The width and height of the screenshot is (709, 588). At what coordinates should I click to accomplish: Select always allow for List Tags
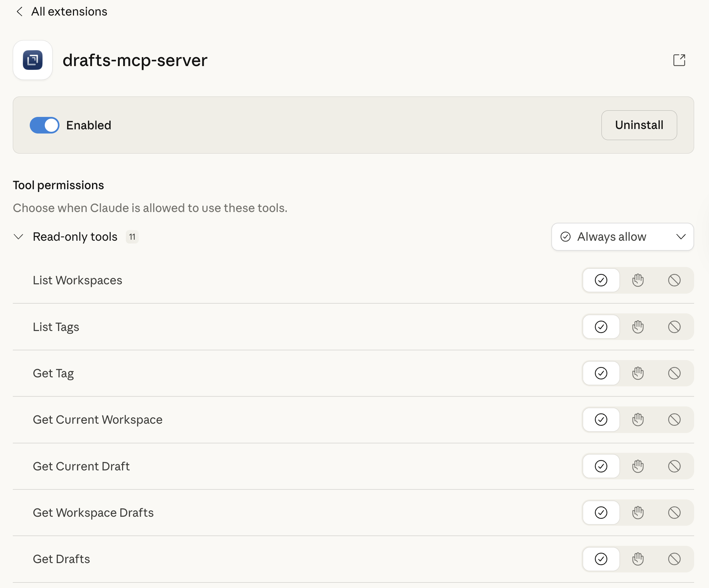[x=601, y=327]
